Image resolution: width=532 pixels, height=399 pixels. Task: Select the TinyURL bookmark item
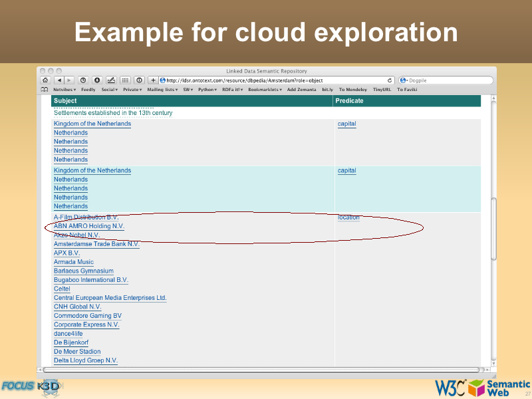(x=382, y=89)
